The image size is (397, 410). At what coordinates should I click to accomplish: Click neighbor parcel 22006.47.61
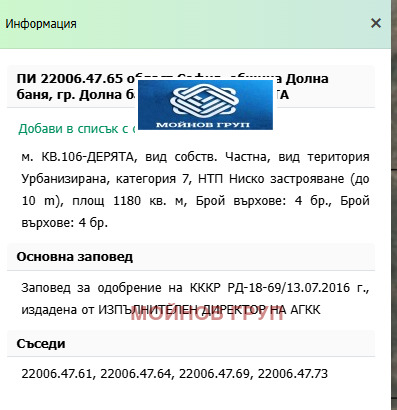click(x=56, y=374)
